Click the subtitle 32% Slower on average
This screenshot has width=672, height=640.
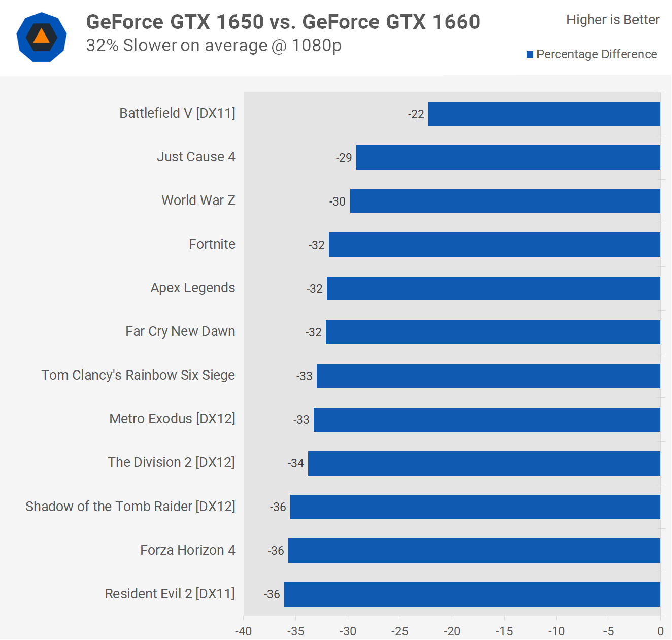tap(213, 46)
